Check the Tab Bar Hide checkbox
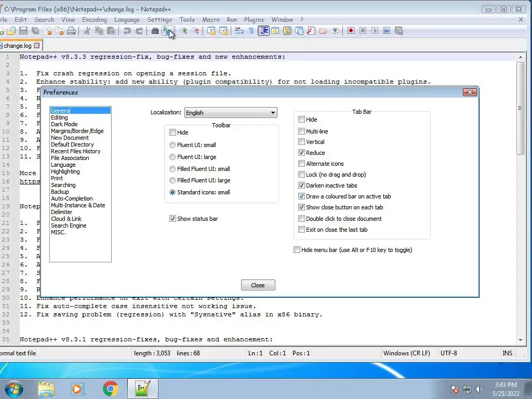This screenshot has height=399, width=532. 301,119
